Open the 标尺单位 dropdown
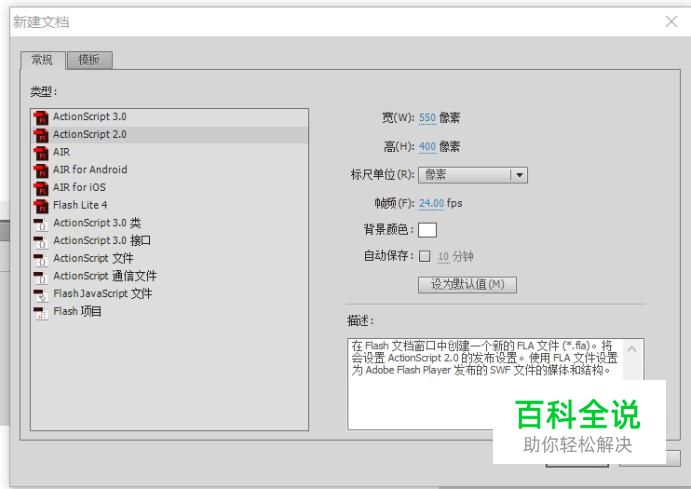Image resolution: width=691 pixels, height=489 pixels. (473, 175)
